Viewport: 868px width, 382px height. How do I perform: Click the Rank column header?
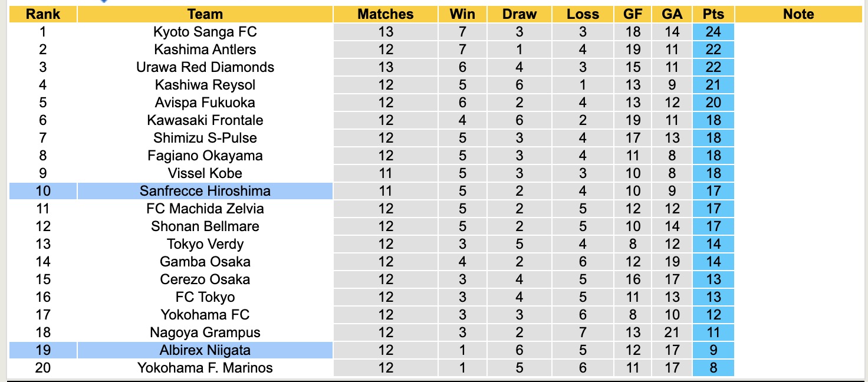click(x=43, y=14)
